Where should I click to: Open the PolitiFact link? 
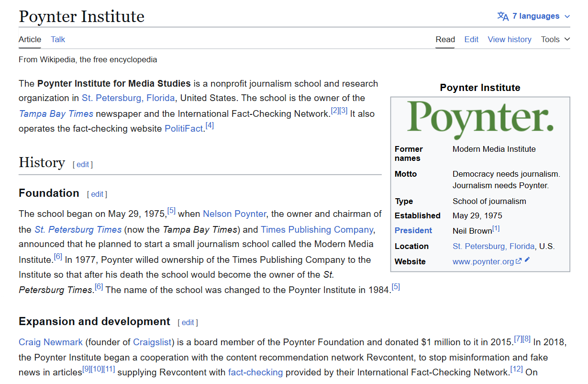coord(184,129)
